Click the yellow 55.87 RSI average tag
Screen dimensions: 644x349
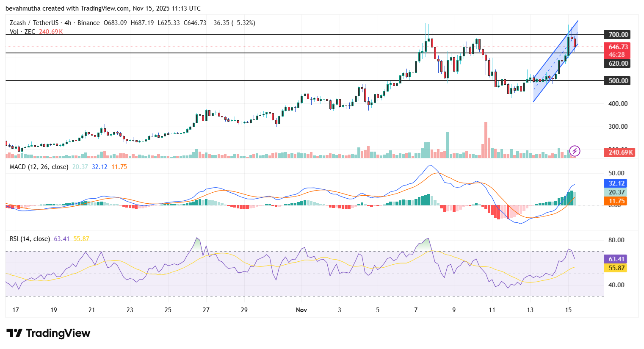(x=616, y=268)
